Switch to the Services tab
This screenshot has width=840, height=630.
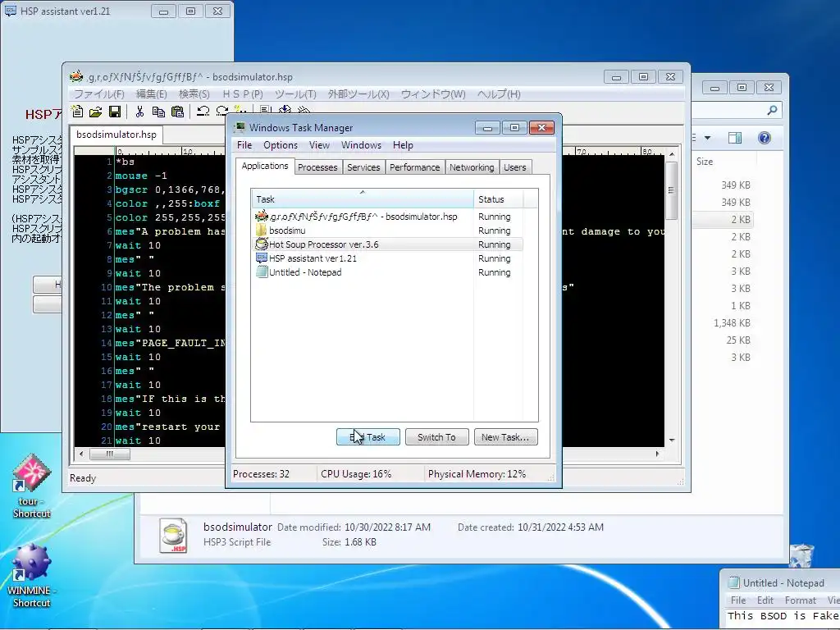(x=363, y=167)
